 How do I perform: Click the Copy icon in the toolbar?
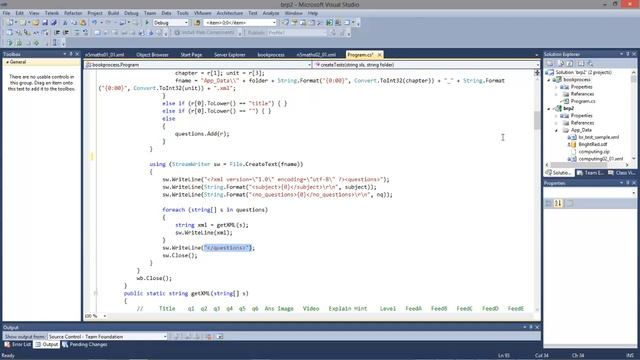point(74,23)
